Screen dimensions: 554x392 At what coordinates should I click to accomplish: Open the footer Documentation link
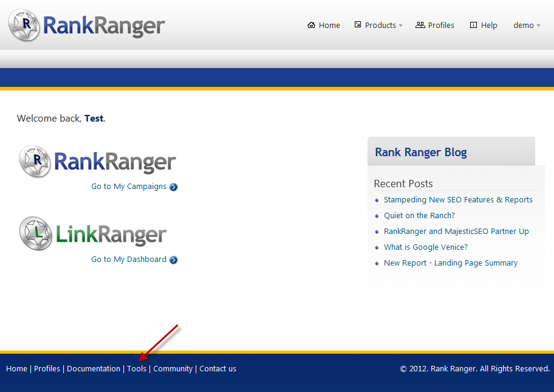pos(94,369)
